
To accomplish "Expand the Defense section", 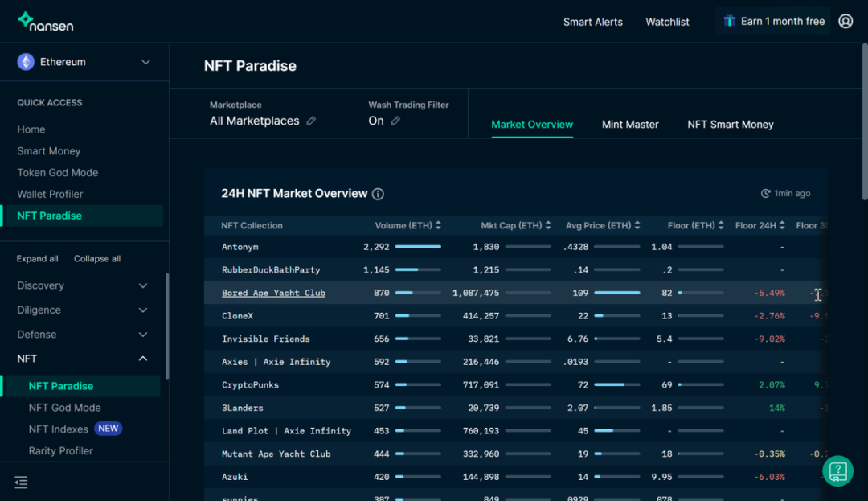I will click(143, 335).
